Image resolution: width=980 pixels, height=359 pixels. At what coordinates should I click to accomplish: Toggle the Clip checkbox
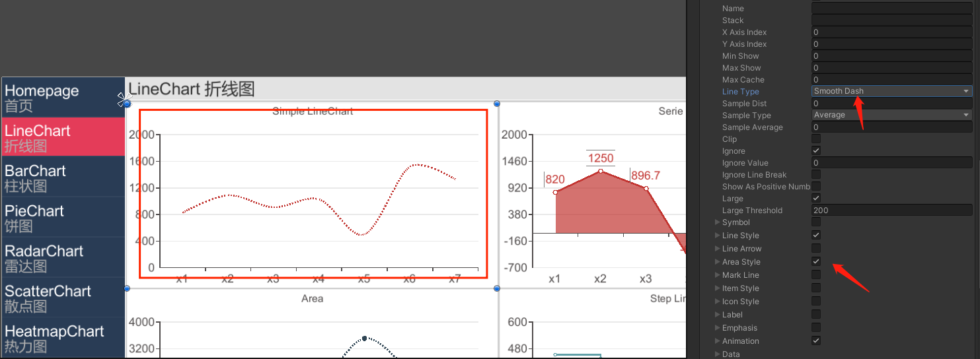point(816,139)
